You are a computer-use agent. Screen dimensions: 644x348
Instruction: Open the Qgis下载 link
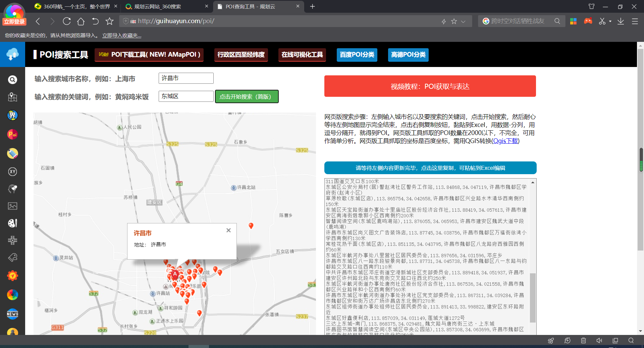tap(505, 141)
